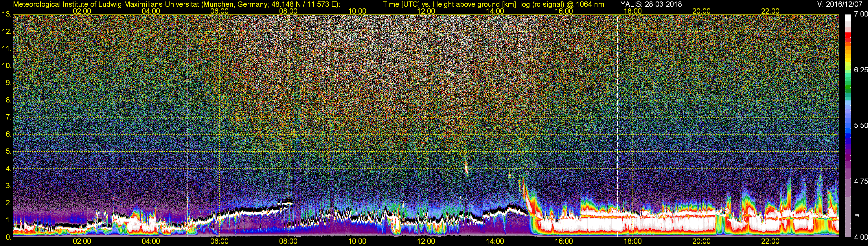
Task: Click the 2 km height axis label
Action: 8,203
